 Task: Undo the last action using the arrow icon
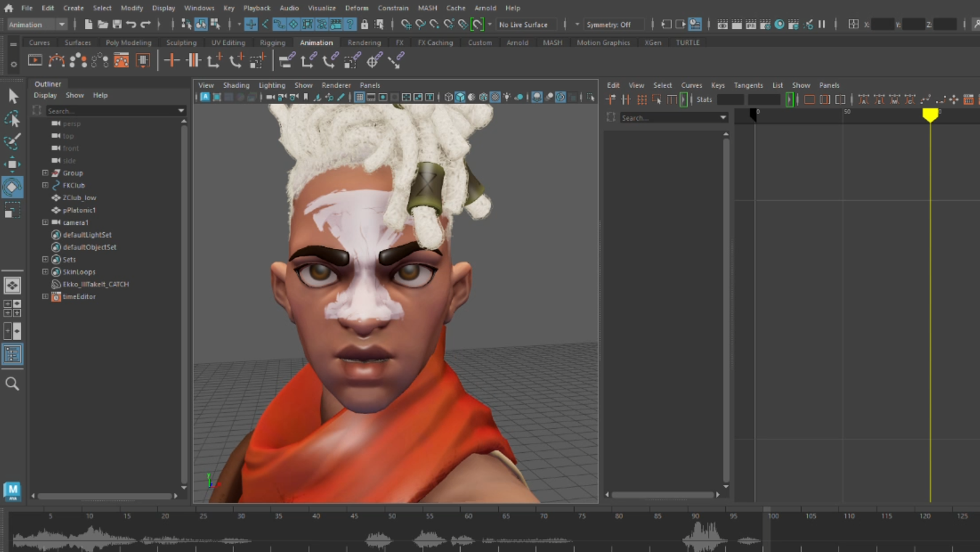[x=131, y=25]
